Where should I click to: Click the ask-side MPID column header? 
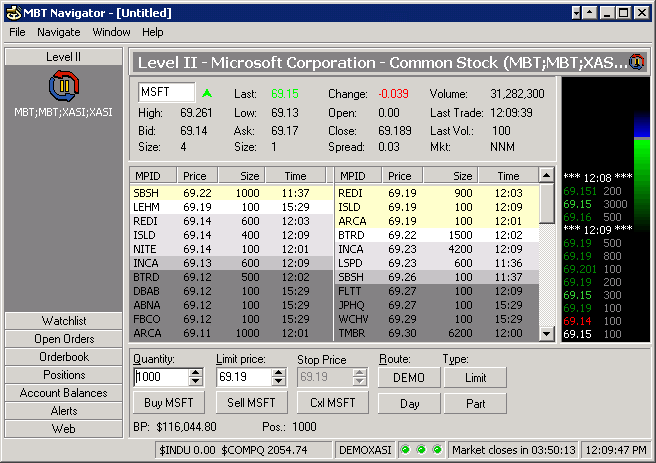click(358, 176)
